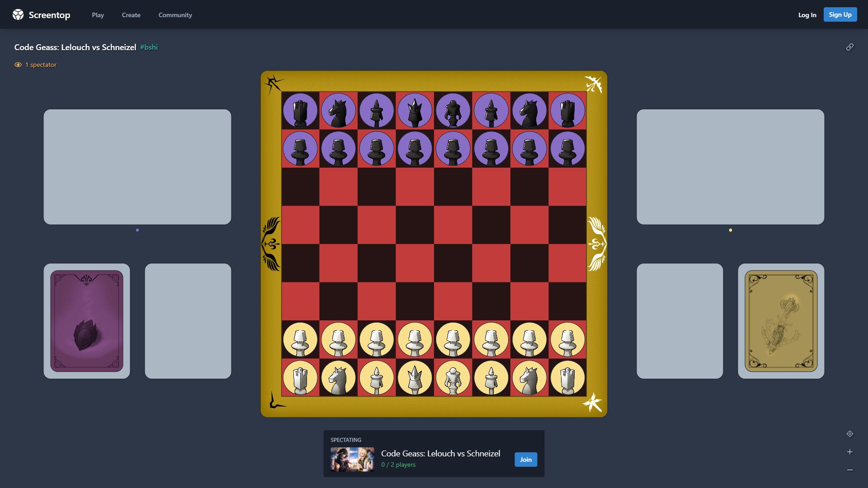Click the settings gear icon
Image resolution: width=868 pixels, height=488 pixels.
coord(850,434)
